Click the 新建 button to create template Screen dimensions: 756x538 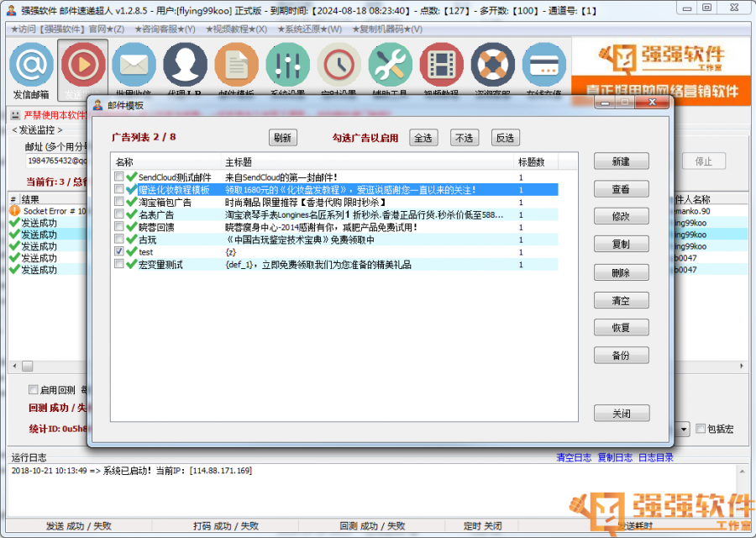pyautogui.click(x=621, y=161)
